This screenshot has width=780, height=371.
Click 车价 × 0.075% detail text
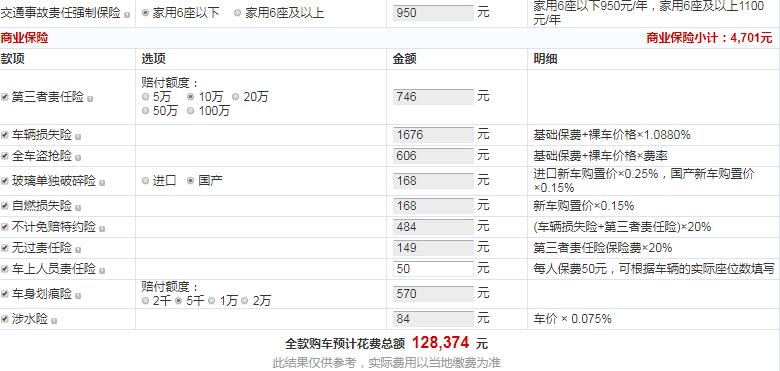[573, 319]
